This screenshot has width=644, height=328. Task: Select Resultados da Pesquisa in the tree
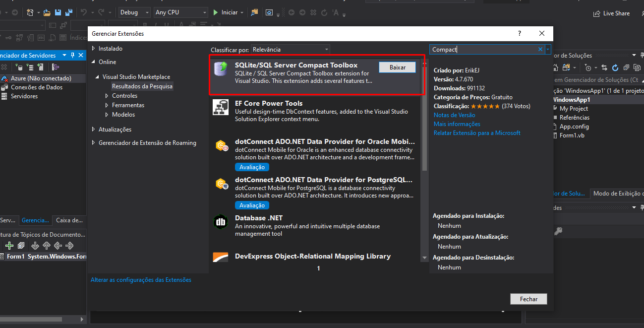click(142, 86)
